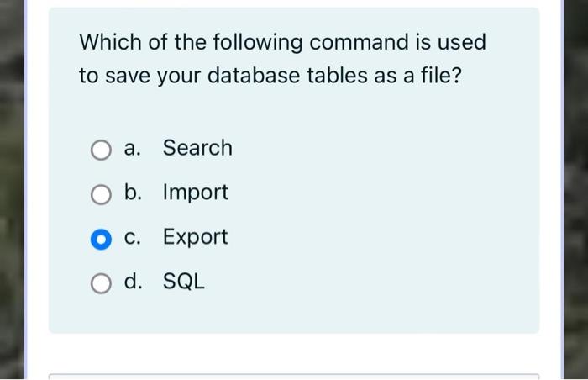Click the letter "a." beside Search
The image size is (588, 380).
pos(133,148)
